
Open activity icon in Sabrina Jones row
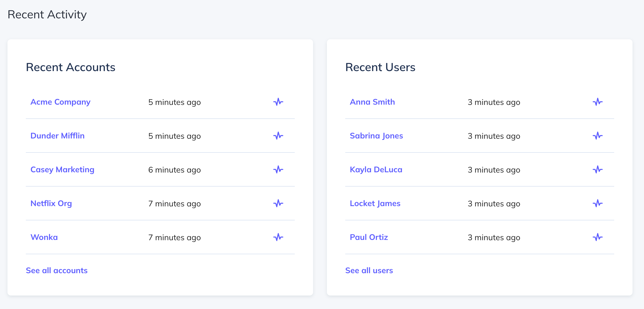tap(598, 136)
